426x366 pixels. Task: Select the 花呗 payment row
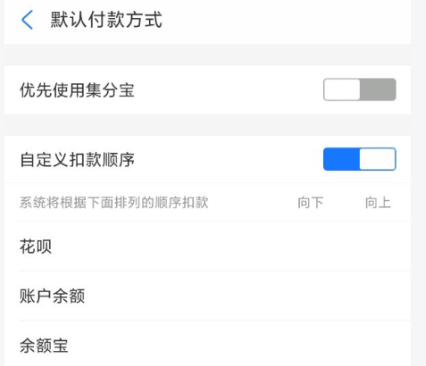coord(207,247)
